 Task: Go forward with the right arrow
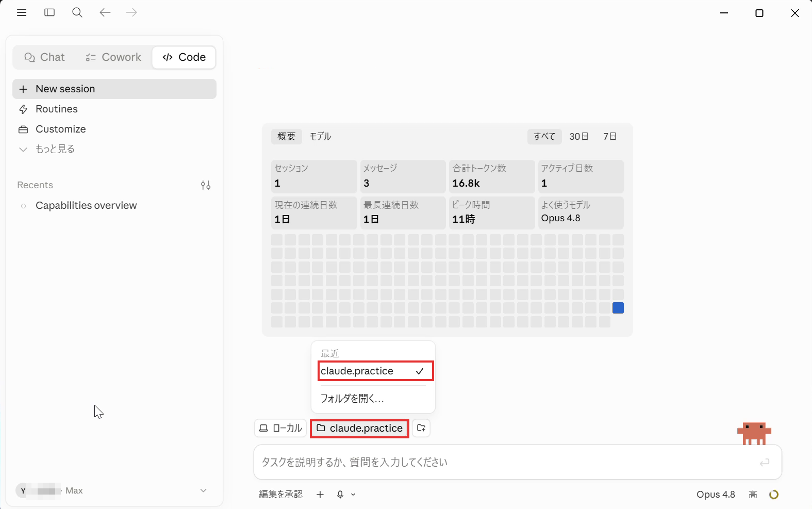[x=132, y=12]
